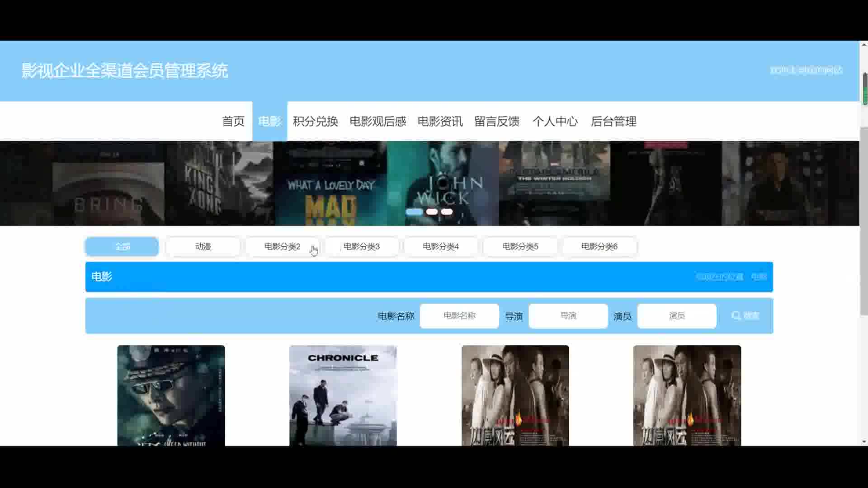Select the third carousel indicator dot
The image size is (868, 488).
[x=447, y=212]
